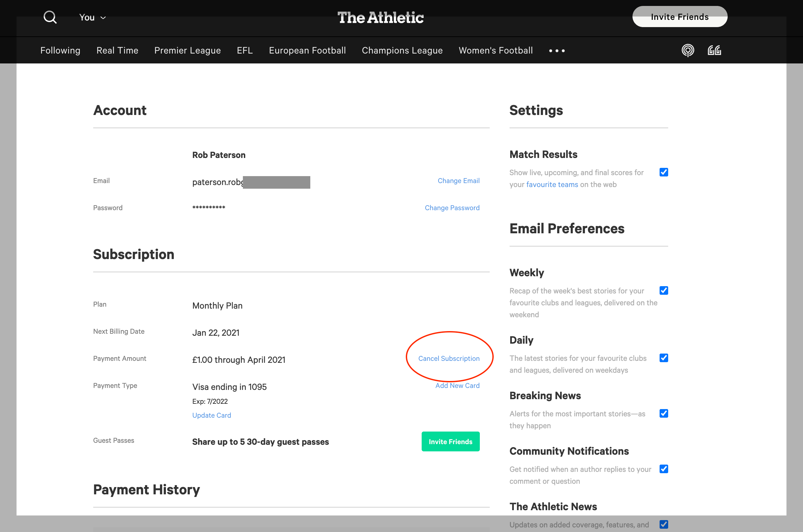Viewport: 803px width, 532px height.
Task: Open Women's Football section
Action: (495, 50)
